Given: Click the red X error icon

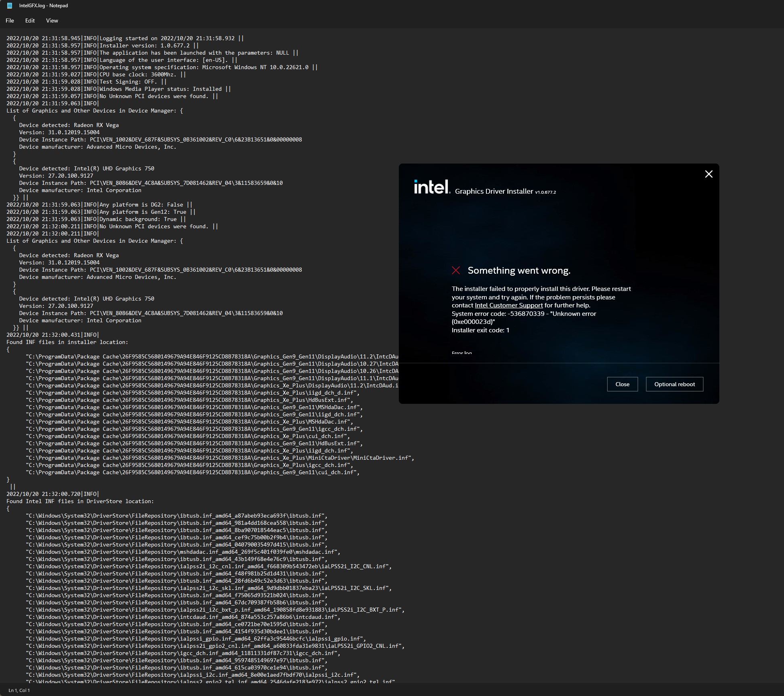Looking at the screenshot, I should 456,270.
